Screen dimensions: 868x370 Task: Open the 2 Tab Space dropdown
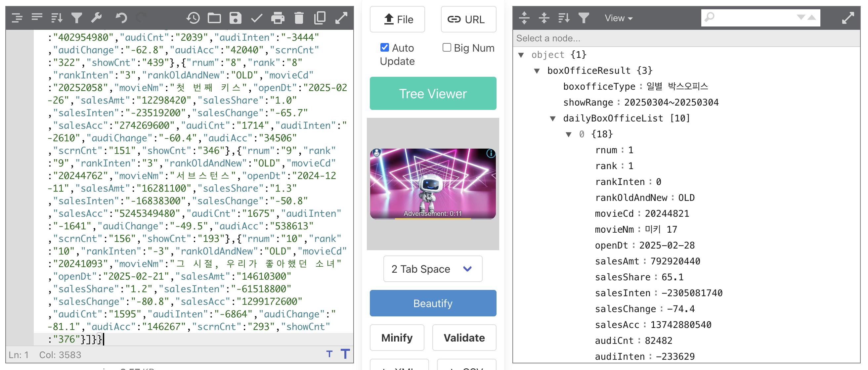[x=432, y=269]
